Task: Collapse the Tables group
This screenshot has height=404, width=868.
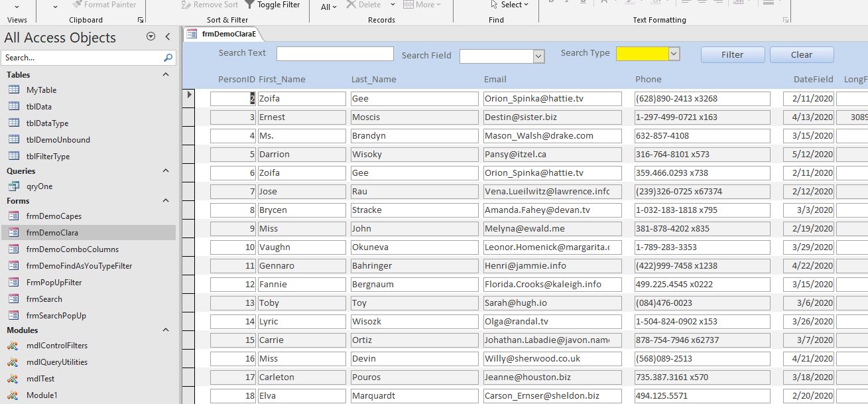Action: tap(166, 75)
